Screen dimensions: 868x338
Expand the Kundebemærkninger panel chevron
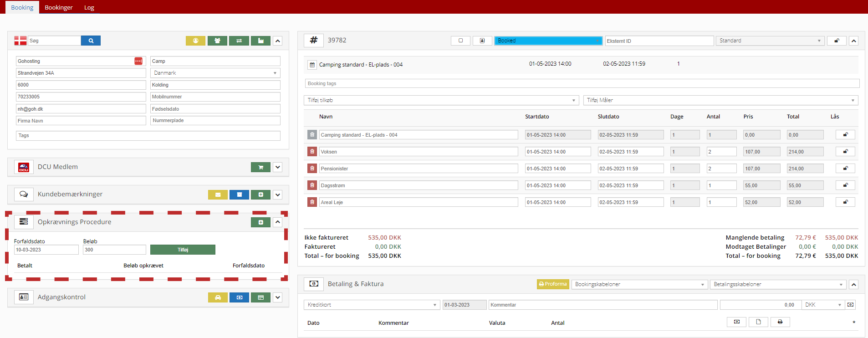(278, 195)
